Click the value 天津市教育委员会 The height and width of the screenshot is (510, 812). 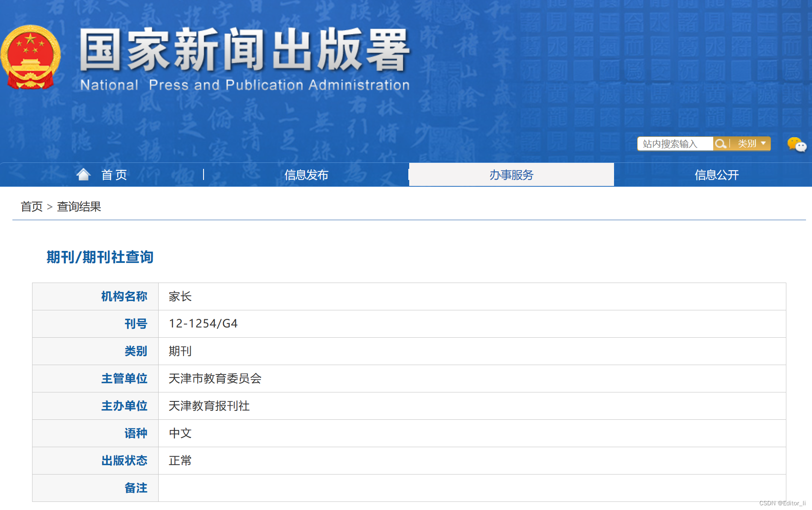click(x=215, y=378)
